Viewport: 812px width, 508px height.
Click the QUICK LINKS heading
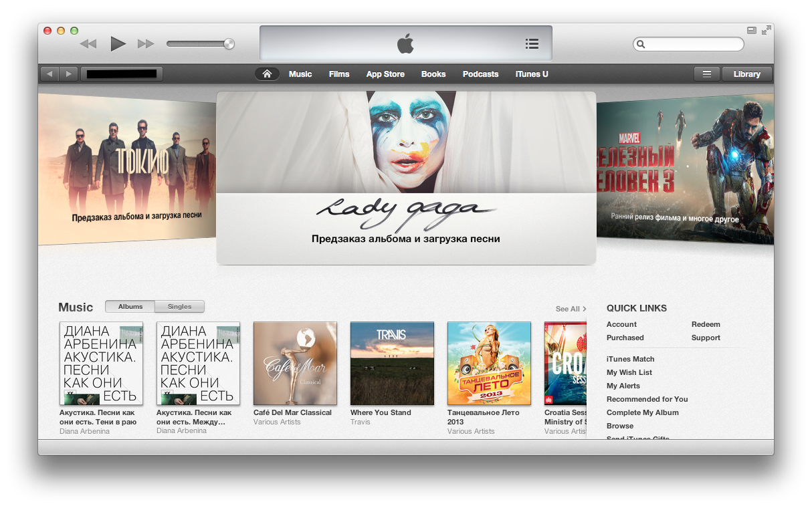637,308
